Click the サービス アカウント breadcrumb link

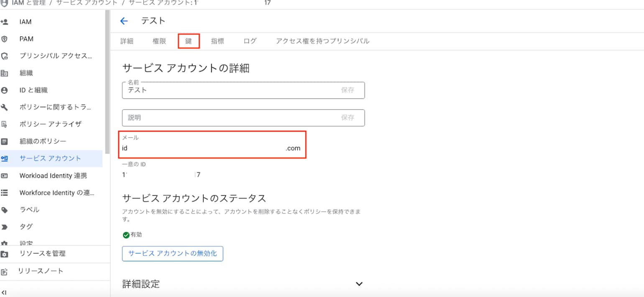[87, 3]
